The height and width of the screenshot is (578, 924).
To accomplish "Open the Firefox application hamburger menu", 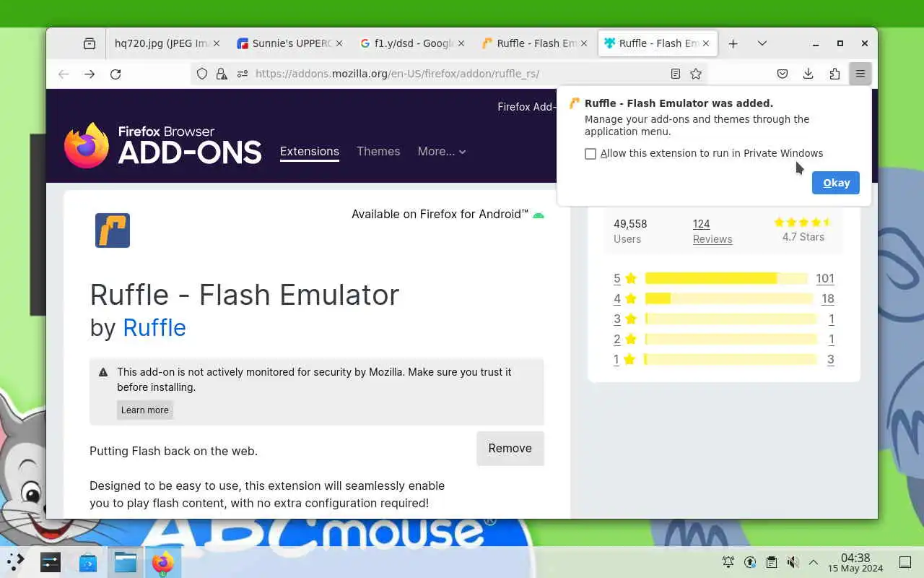I will pos(860,74).
